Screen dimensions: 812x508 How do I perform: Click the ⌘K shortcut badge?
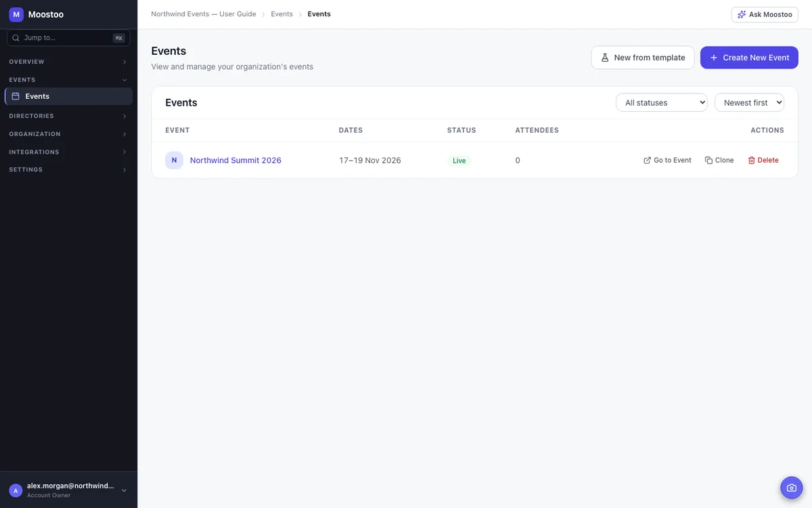(x=118, y=38)
